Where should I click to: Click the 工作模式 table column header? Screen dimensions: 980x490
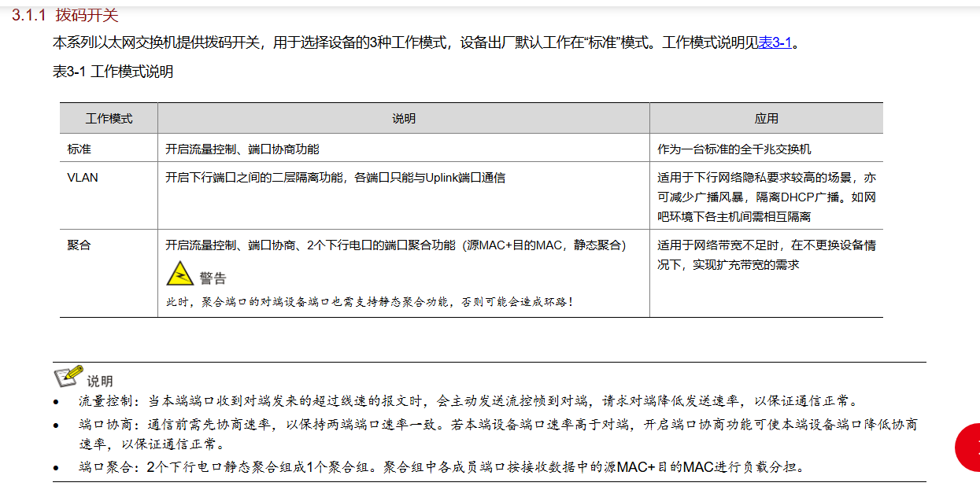[x=109, y=119]
